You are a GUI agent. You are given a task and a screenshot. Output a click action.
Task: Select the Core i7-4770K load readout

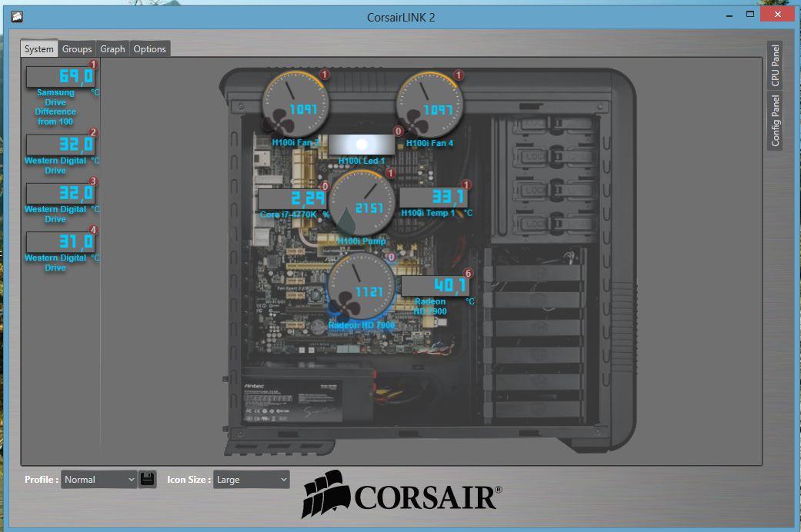[x=292, y=198]
